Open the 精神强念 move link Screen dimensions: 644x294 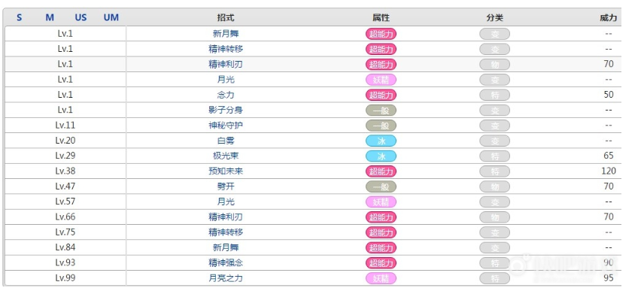226,262
